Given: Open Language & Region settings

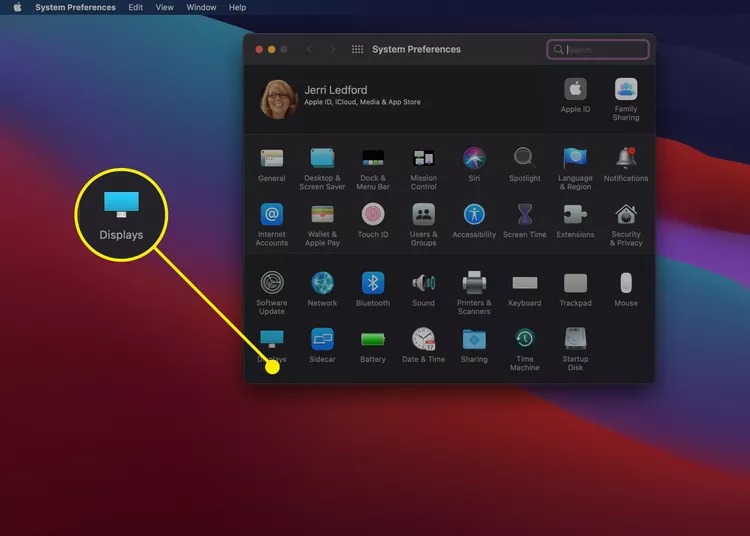Looking at the screenshot, I should [x=575, y=169].
